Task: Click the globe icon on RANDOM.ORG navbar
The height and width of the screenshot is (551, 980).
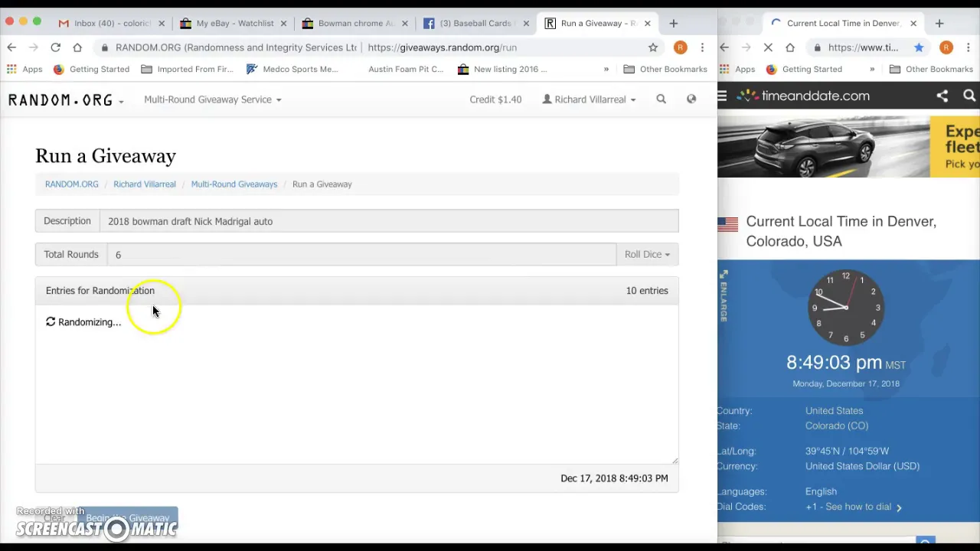Action: [x=691, y=99]
